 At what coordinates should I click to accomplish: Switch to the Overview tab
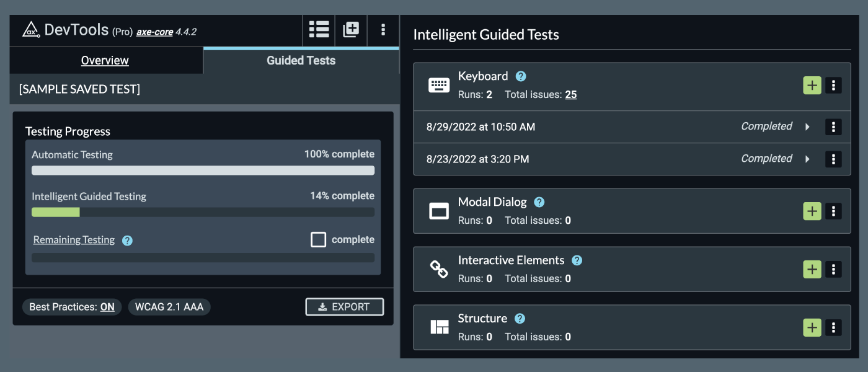point(105,60)
